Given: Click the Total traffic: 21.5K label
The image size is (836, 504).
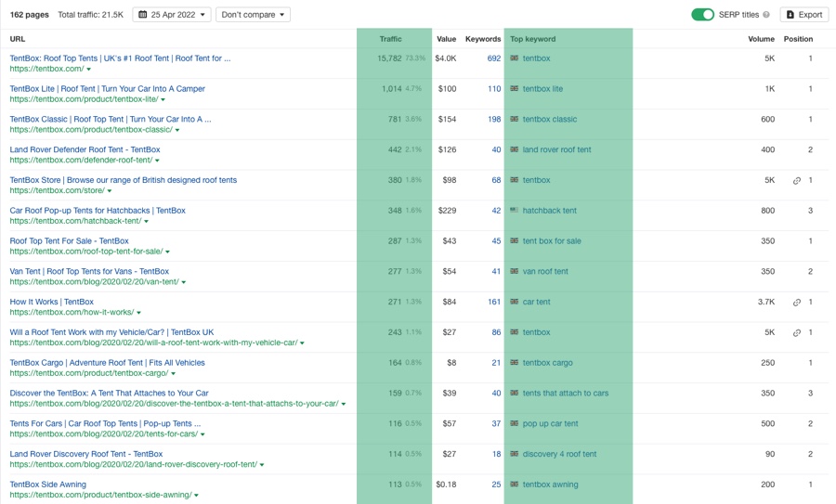Looking at the screenshot, I should click(x=90, y=14).
